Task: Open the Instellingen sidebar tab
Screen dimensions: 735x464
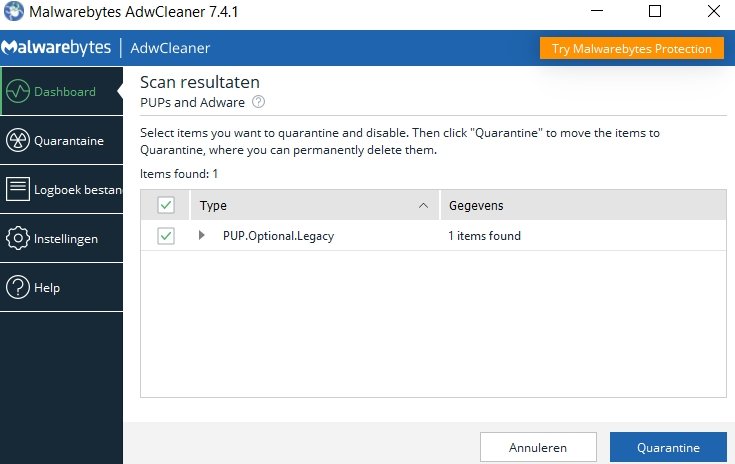Action: tap(61, 238)
